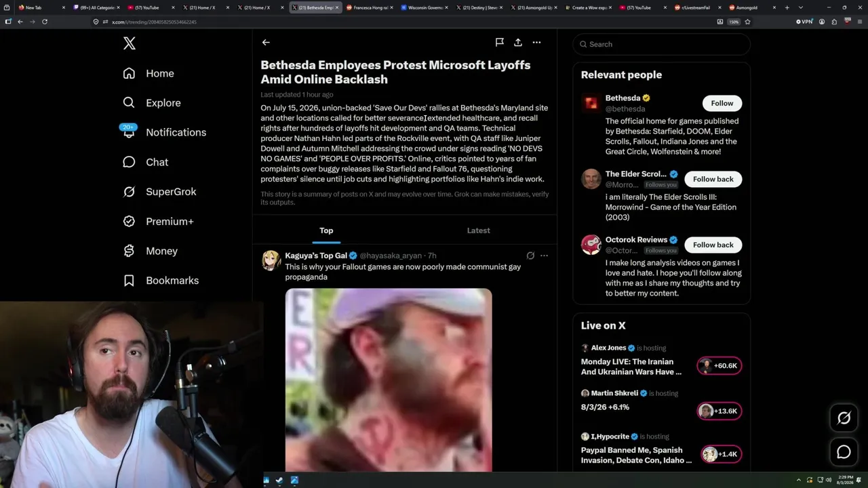Image resolution: width=868 pixels, height=488 pixels.
Task: Show hidden system tray icons
Action: [798, 481]
